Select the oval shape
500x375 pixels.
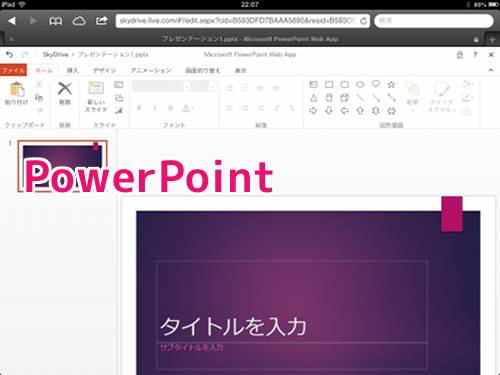(x=360, y=84)
